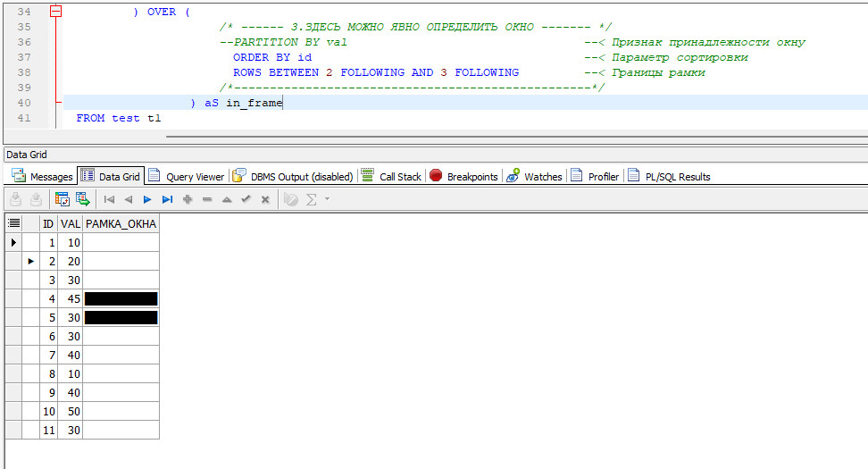Screen dimensions: 868x469
Task: Click the grayed filter pill toolbar icon
Action: click(290, 199)
